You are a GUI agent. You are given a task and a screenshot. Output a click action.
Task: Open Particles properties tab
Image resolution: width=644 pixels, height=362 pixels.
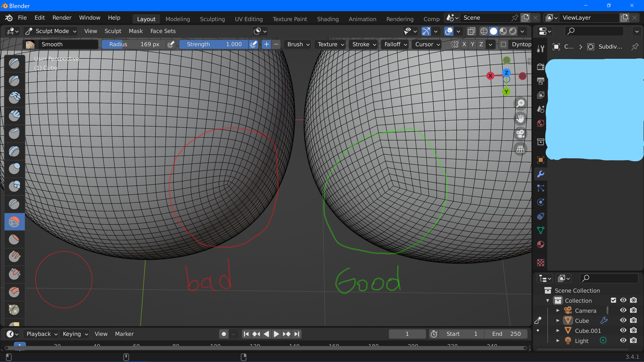(541, 188)
